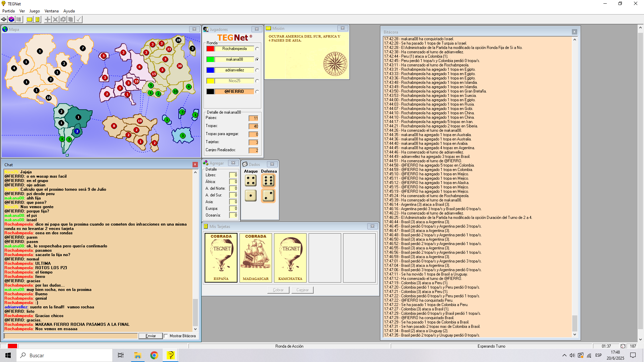Viewport: 644px width, 362px height.
Task: Click Chat scrollbar up arrow
Action: coord(196,172)
